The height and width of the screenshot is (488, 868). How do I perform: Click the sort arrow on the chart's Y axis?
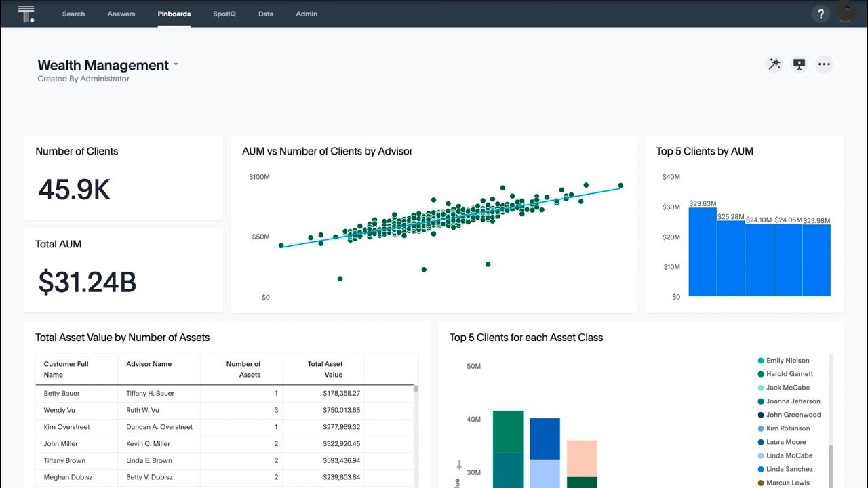tap(459, 465)
